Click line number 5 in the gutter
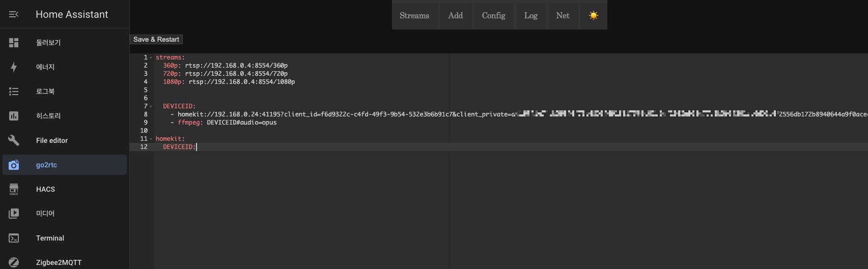The height and width of the screenshot is (269, 868). tap(146, 90)
